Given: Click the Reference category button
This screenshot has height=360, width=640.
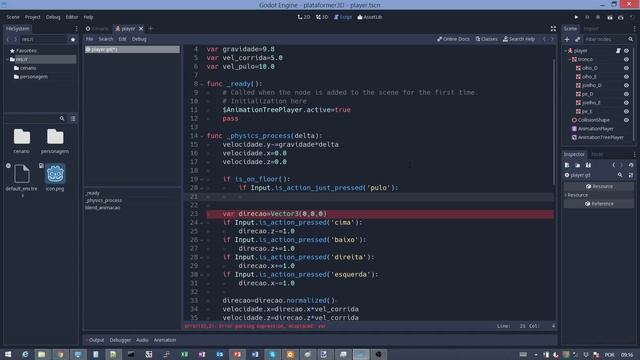Looking at the screenshot, I should click(x=599, y=204).
